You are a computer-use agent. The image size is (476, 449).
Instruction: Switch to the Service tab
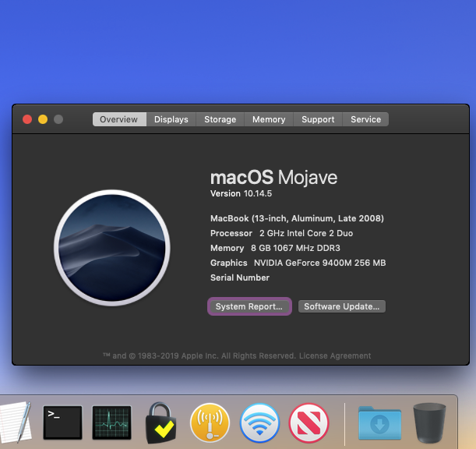tap(366, 119)
